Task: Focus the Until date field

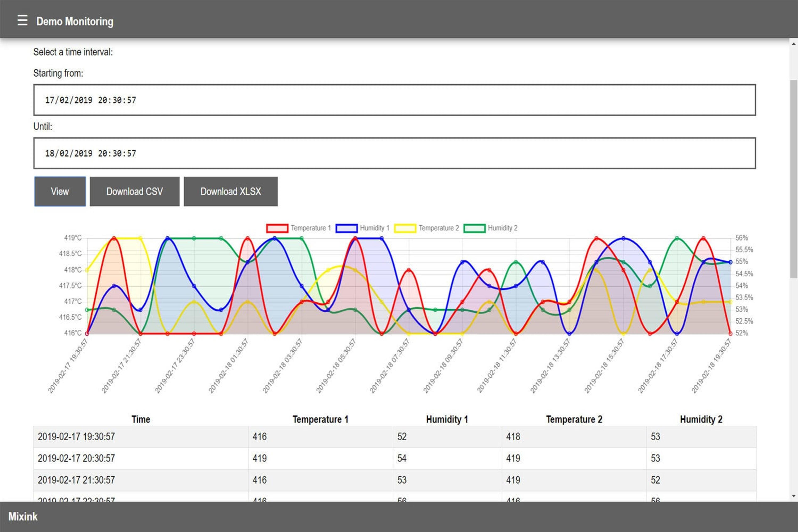Action: pyautogui.click(x=395, y=153)
